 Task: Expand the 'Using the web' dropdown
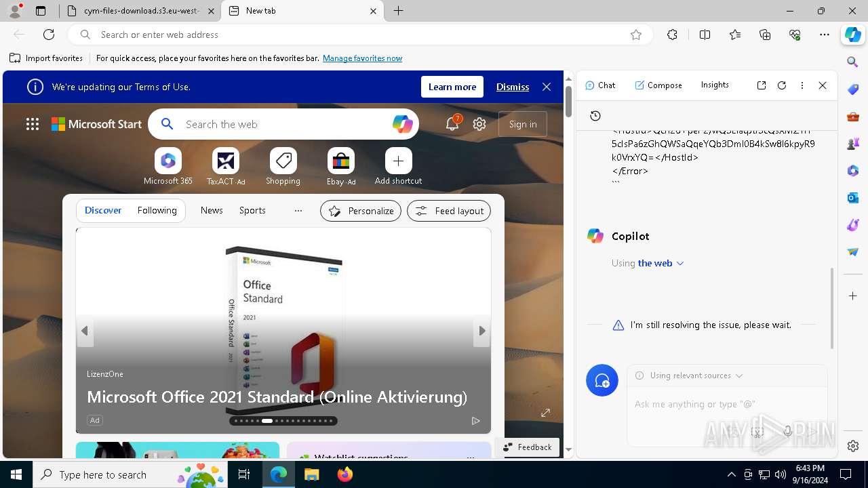(660, 263)
